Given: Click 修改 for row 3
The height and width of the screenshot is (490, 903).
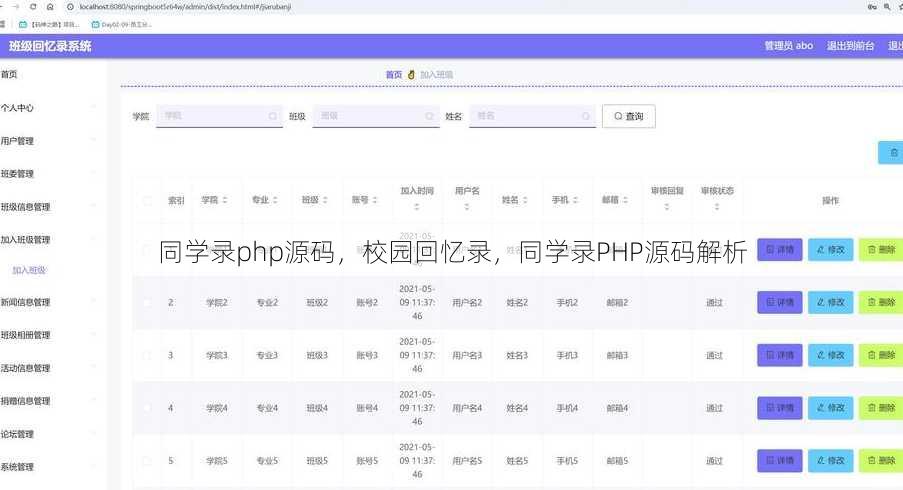Looking at the screenshot, I should click(x=830, y=355).
